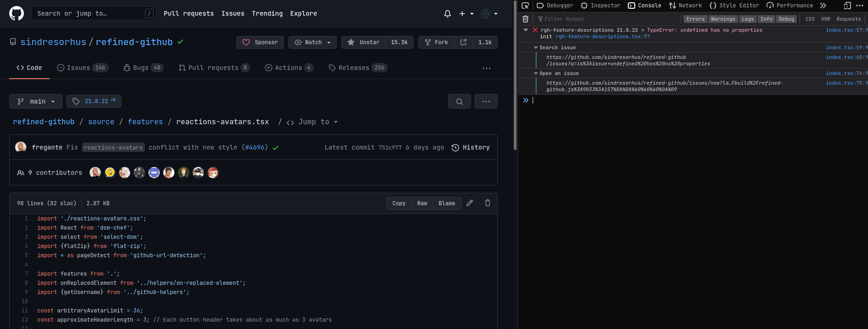Go to the source breadcrumb folder

point(101,122)
